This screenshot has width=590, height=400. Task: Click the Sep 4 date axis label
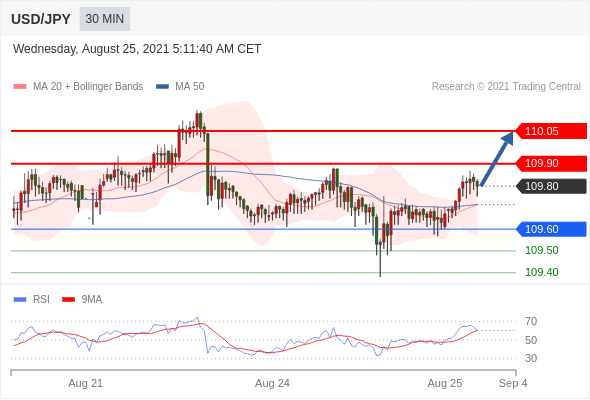tap(513, 383)
